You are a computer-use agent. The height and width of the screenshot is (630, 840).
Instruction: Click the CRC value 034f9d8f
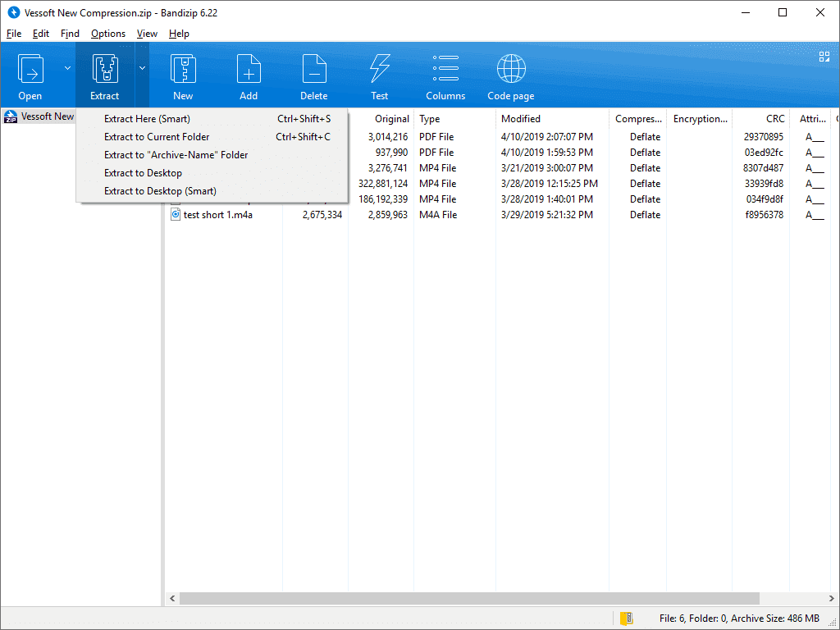pos(765,199)
